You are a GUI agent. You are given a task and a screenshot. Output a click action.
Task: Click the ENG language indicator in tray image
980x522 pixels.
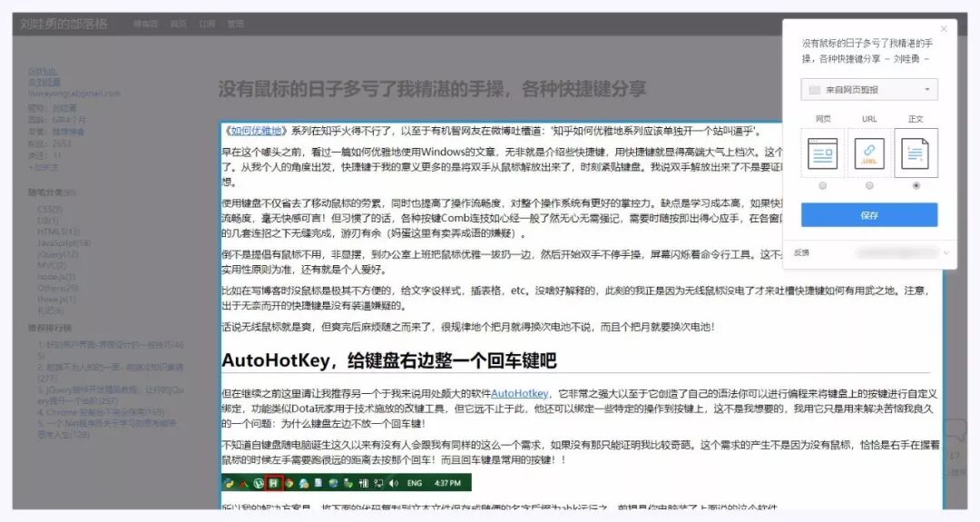[415, 483]
